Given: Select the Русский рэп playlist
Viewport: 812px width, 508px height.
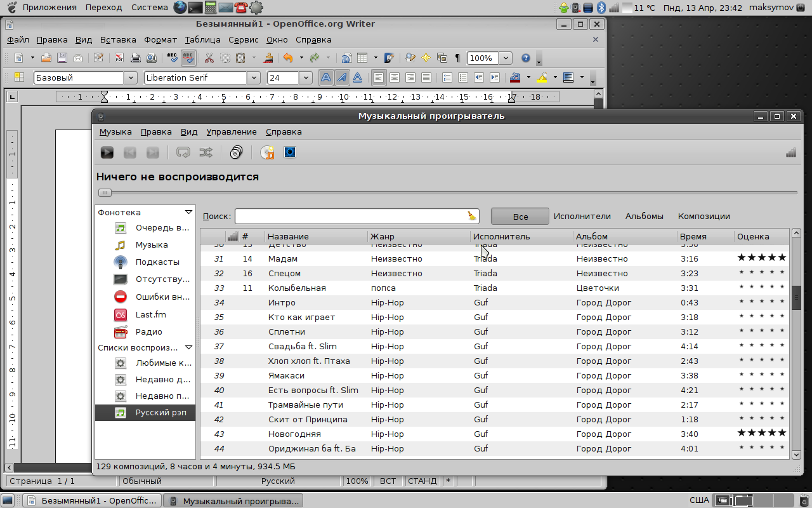Looking at the screenshot, I should coord(145,413).
